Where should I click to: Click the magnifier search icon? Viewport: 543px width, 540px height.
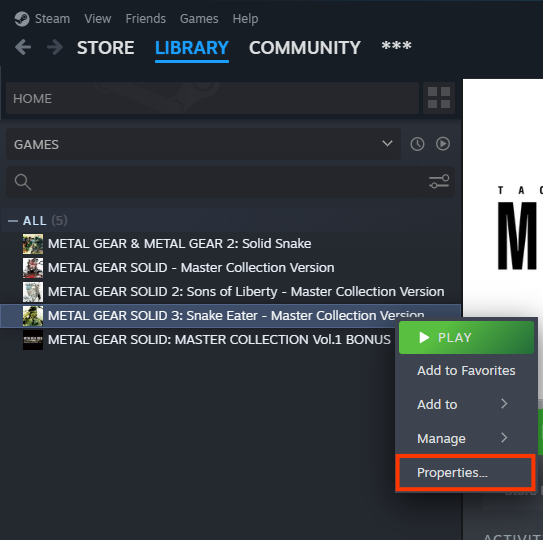[x=23, y=182]
